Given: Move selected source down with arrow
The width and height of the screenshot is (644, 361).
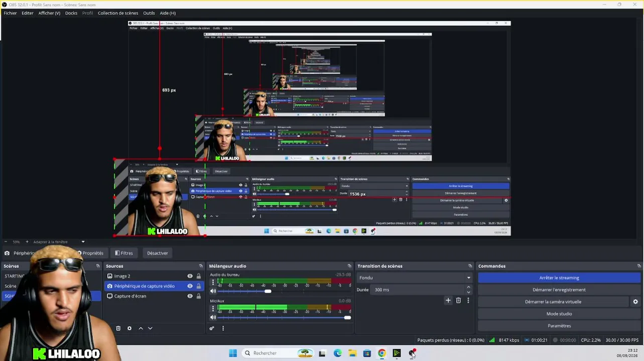Looking at the screenshot, I should 150,328.
